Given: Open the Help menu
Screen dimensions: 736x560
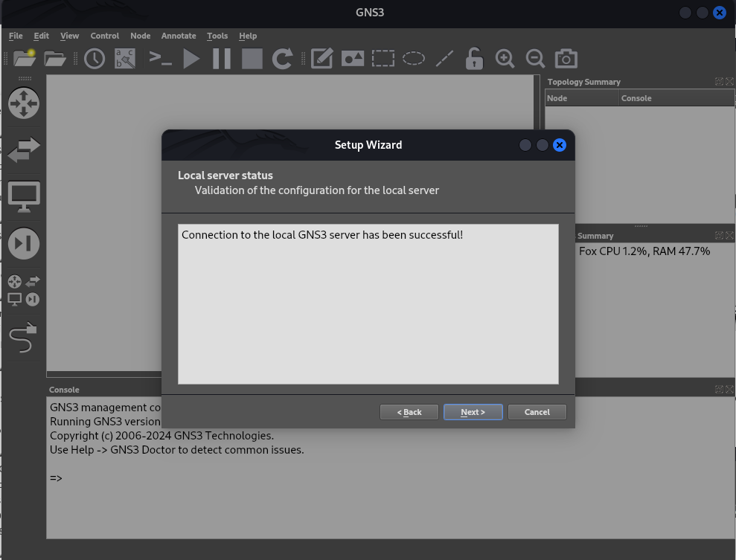Looking at the screenshot, I should (x=248, y=36).
